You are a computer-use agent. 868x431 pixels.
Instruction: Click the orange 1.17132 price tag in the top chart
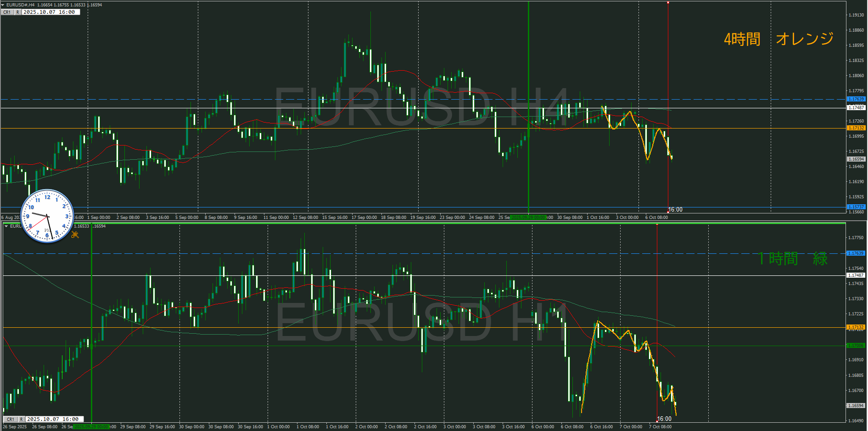[856, 128]
